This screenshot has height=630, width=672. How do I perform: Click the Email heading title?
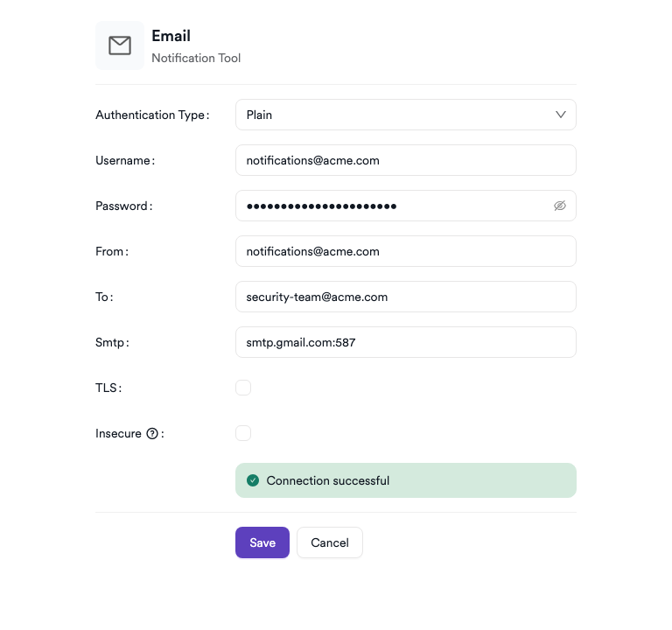click(x=171, y=36)
